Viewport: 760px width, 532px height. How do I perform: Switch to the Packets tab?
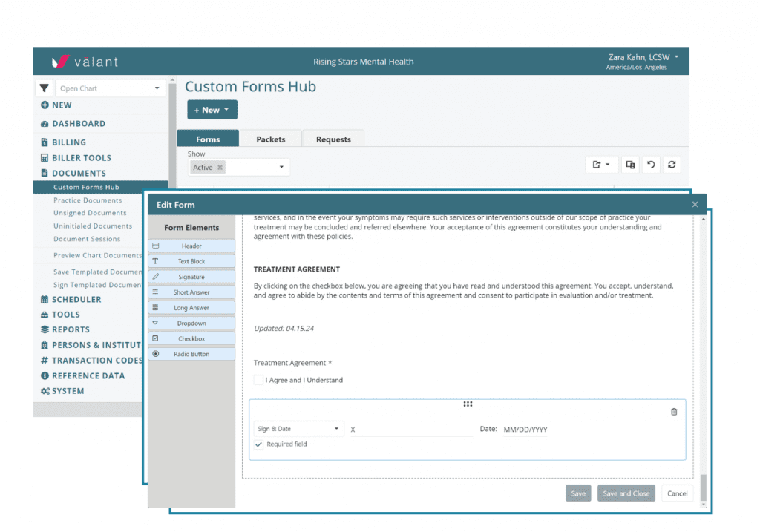click(270, 138)
